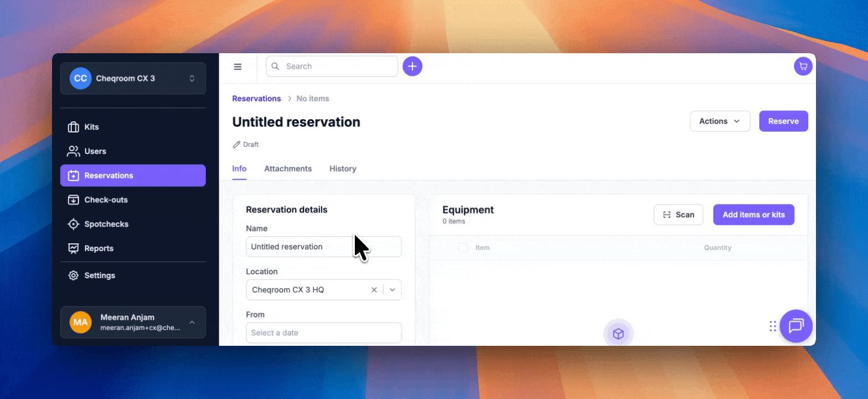868x399 pixels.
Task: Open Settings gear in sidebar
Action: tap(74, 275)
